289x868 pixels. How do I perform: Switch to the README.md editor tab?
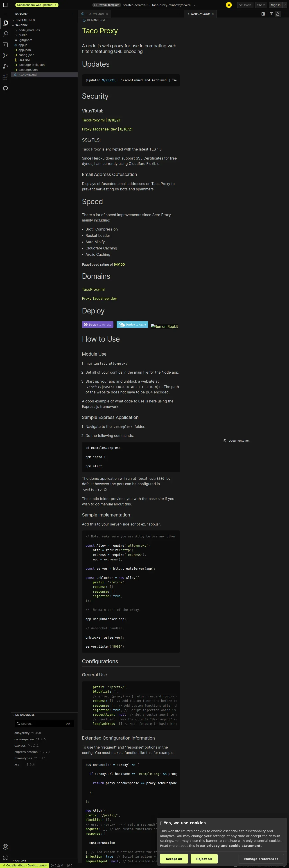[95, 14]
